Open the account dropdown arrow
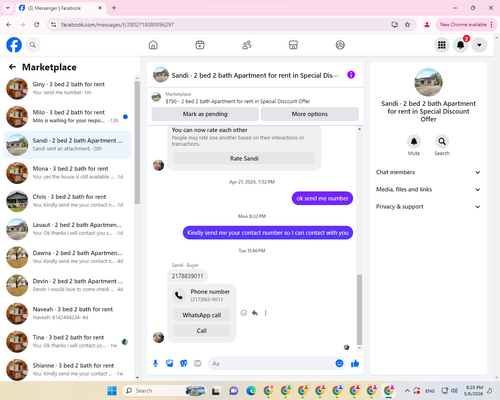Screen dimensions: 500x400 pos(479,45)
